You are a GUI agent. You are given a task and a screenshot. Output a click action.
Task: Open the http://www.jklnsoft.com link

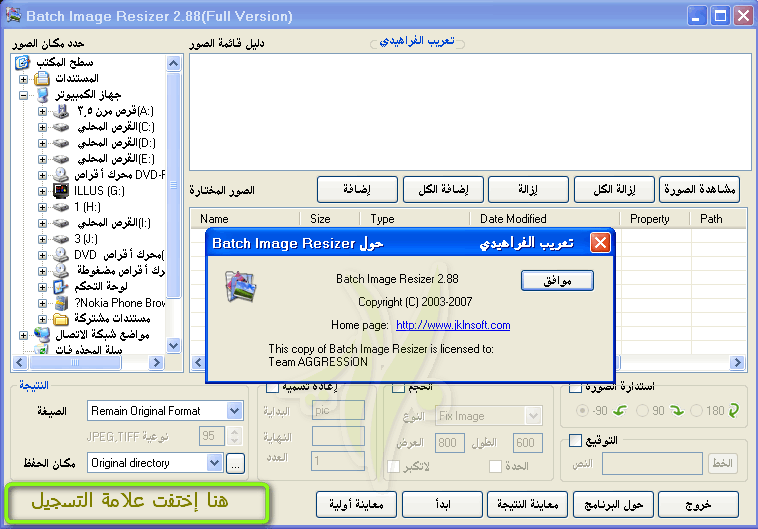click(x=453, y=325)
